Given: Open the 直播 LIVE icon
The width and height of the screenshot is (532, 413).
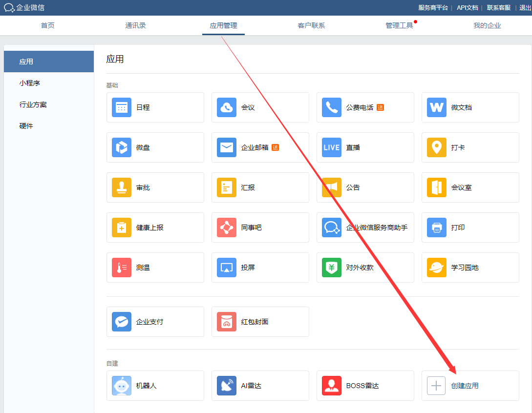Looking at the screenshot, I should [x=332, y=147].
